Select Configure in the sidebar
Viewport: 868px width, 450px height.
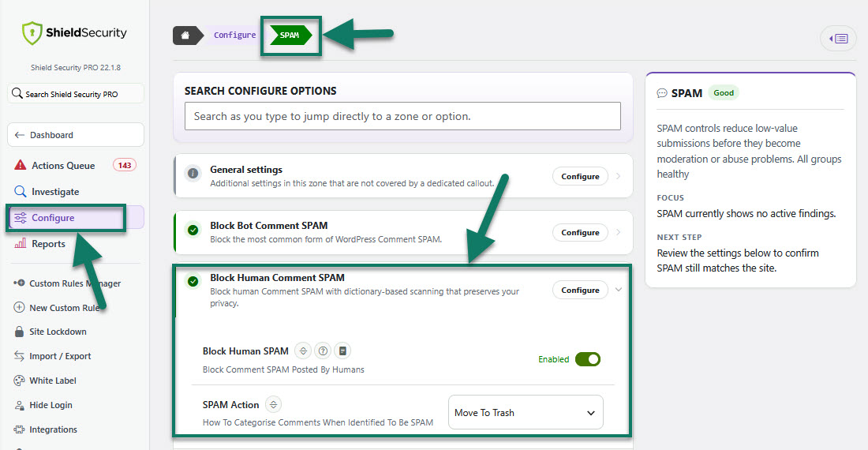75,218
